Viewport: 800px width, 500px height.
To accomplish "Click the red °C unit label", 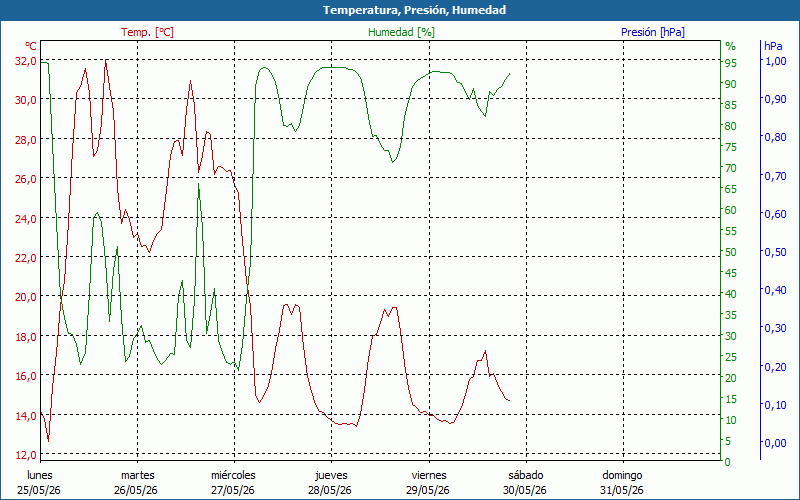I will click(x=31, y=46).
